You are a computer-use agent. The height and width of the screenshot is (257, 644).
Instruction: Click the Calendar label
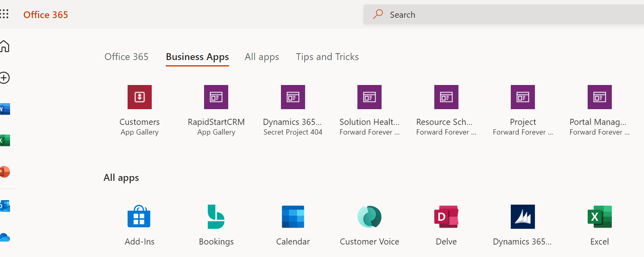pyautogui.click(x=293, y=242)
